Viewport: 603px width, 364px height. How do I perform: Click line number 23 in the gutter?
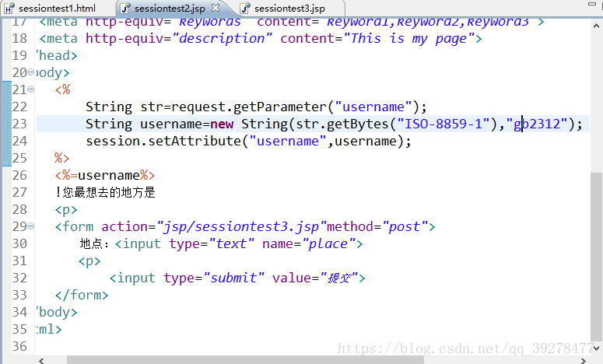pyautogui.click(x=19, y=124)
